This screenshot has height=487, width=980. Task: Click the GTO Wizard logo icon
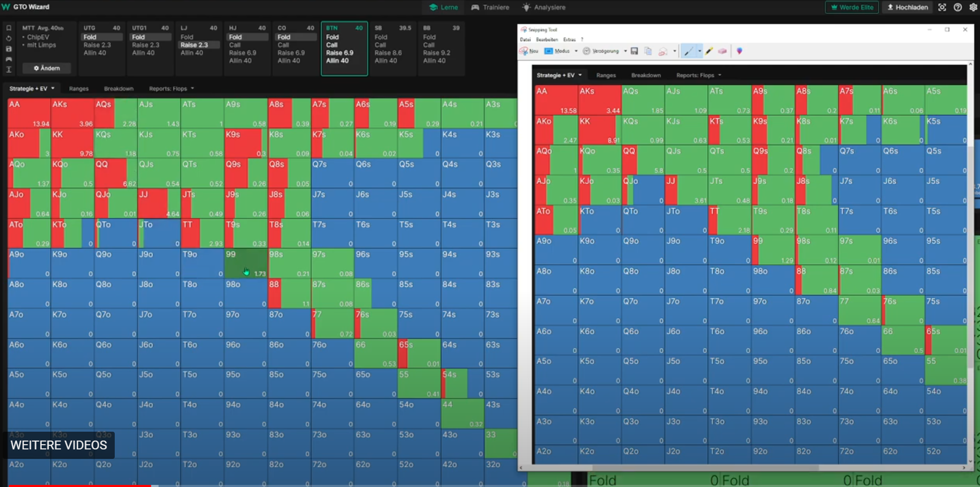(6, 7)
